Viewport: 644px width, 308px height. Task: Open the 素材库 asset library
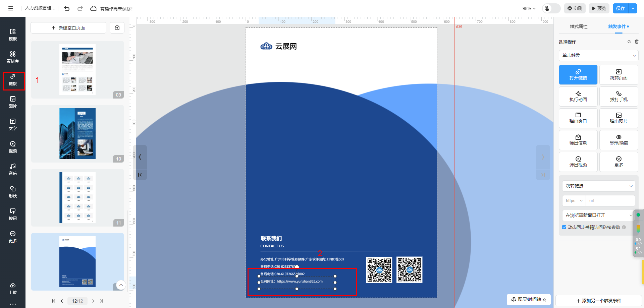[13, 57]
